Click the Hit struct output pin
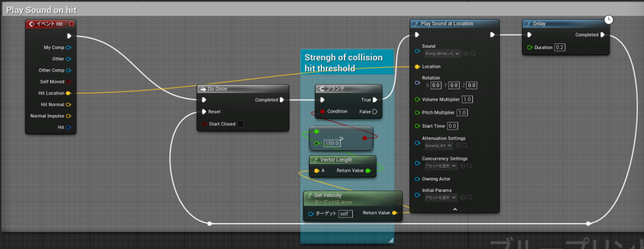Viewport: 644px width, 249px height. click(x=69, y=128)
